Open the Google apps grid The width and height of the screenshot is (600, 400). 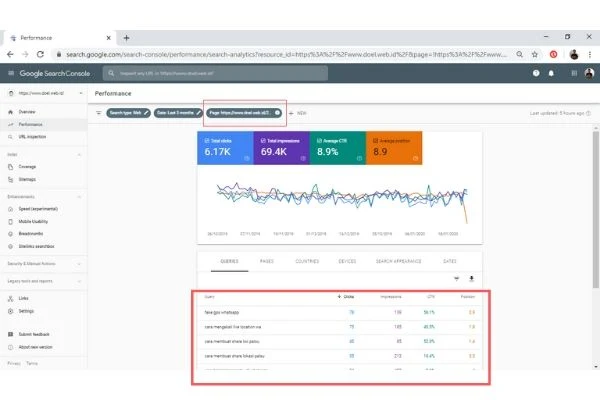(x=574, y=73)
